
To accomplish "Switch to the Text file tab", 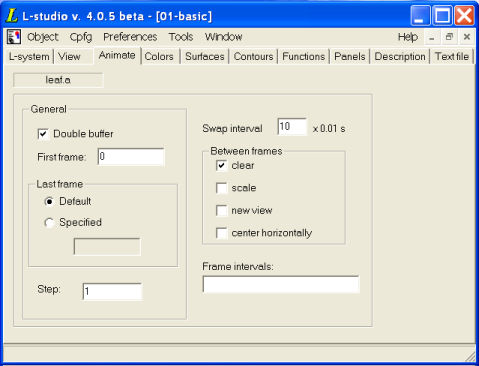I will [452, 56].
